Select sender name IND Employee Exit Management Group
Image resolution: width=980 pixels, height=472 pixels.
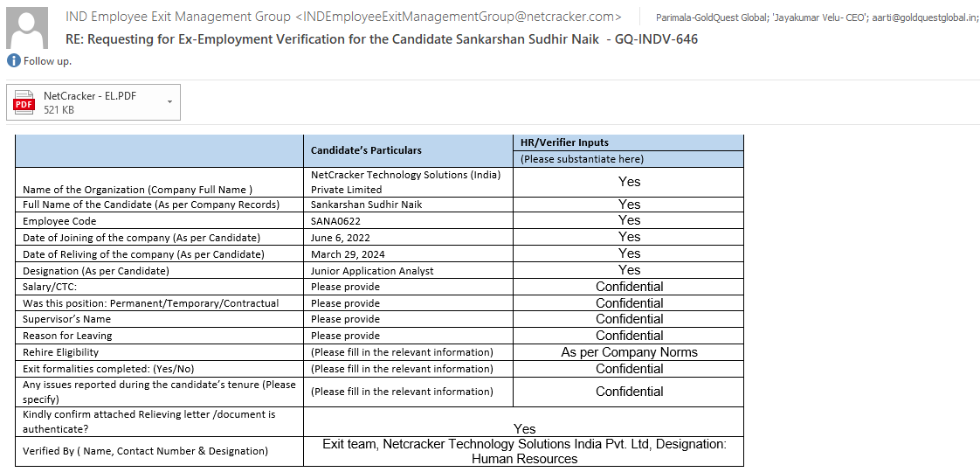point(178,17)
